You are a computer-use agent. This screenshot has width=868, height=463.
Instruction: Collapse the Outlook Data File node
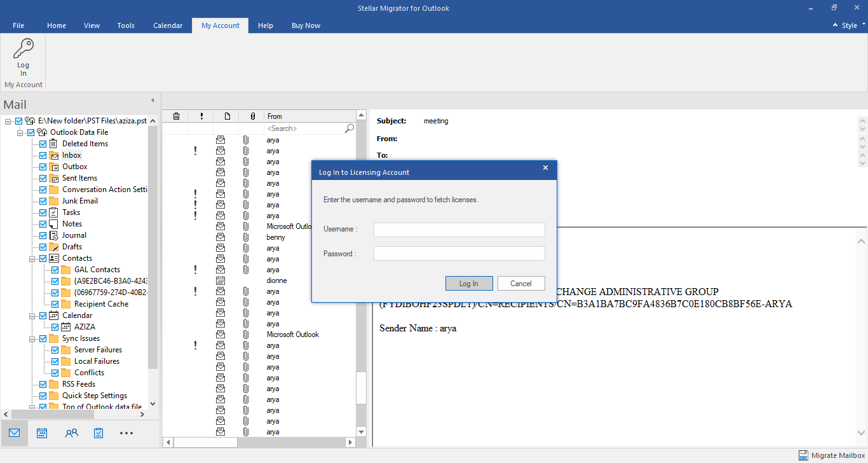20,132
